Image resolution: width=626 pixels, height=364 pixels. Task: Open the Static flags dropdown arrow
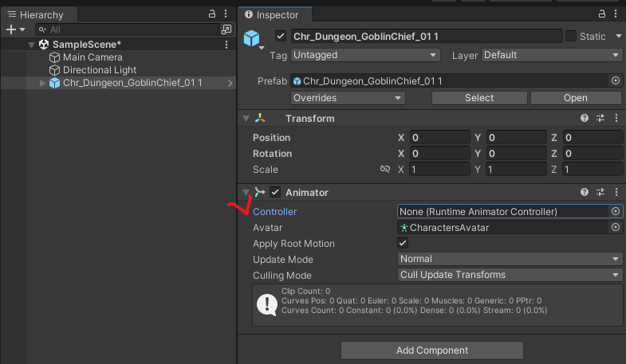click(x=618, y=37)
